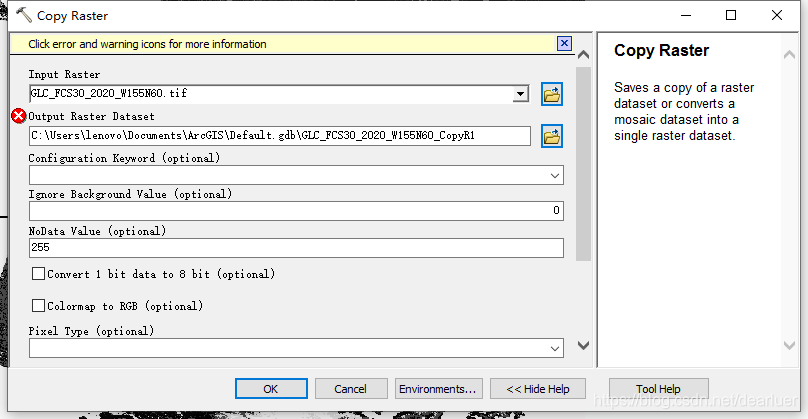The width and height of the screenshot is (808, 419).
Task: Open the Input Raster dropdown list
Action: point(520,94)
